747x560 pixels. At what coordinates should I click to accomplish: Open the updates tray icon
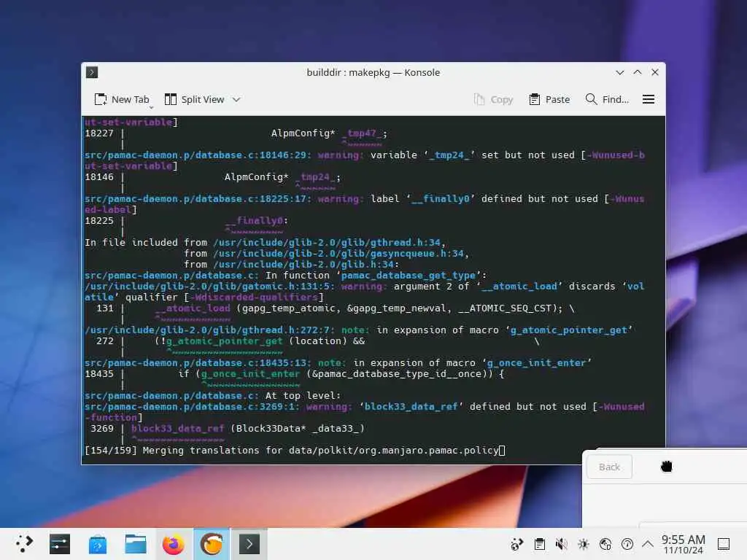[517, 544]
